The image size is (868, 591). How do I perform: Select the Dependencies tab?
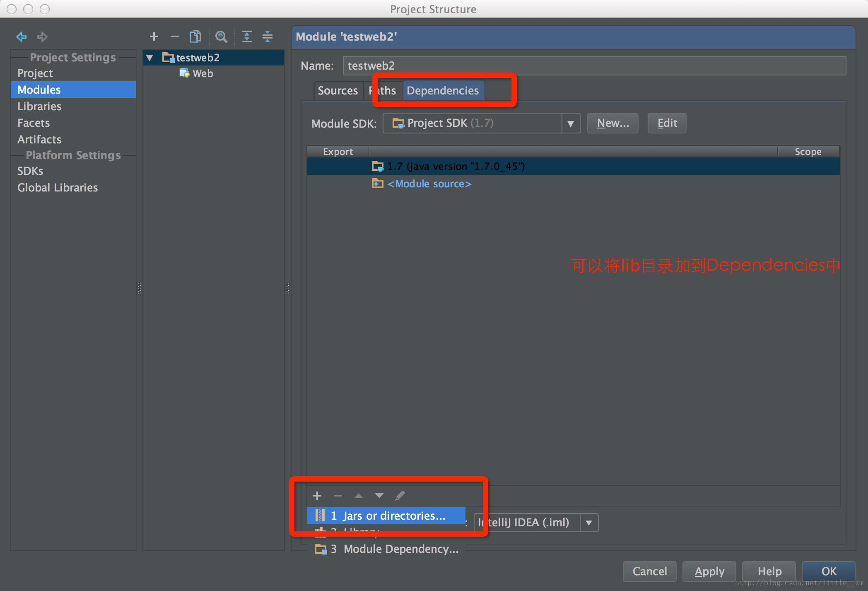(441, 90)
